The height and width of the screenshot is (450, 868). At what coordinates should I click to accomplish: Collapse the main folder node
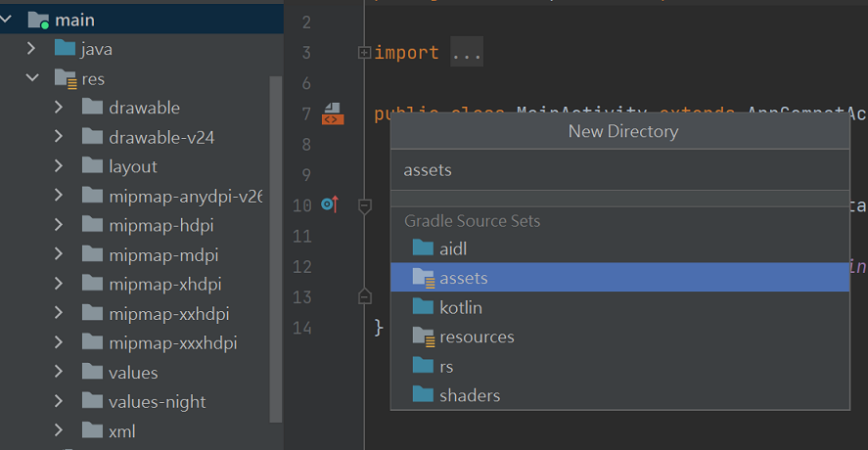pyautogui.click(x=7, y=20)
